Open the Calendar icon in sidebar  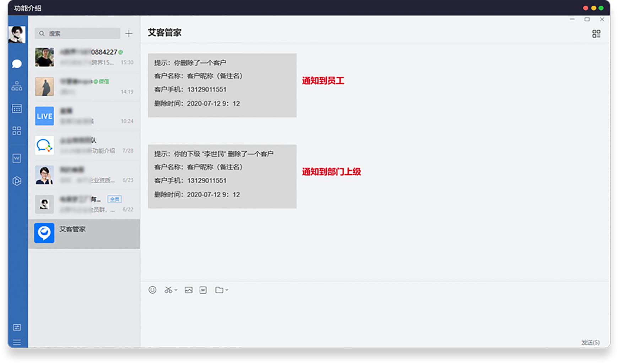tap(17, 109)
